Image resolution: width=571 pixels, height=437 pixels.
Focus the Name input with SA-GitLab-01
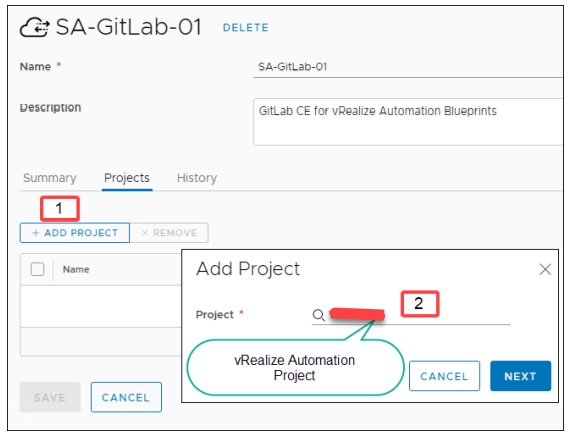[408, 67]
